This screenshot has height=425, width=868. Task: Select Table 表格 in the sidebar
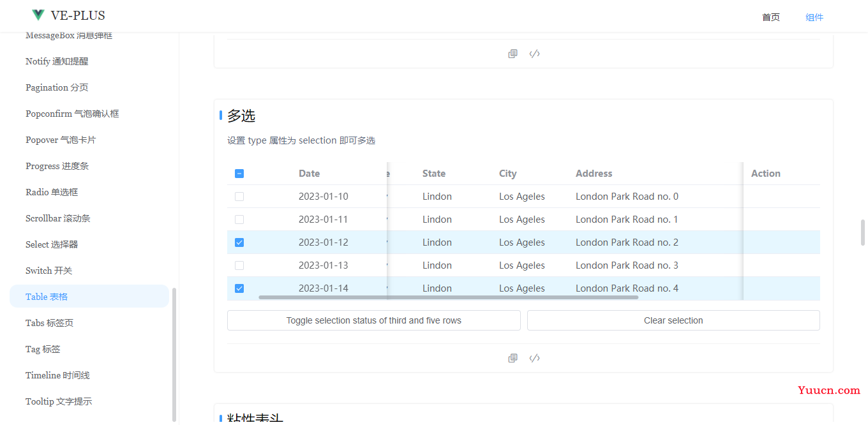(89, 296)
